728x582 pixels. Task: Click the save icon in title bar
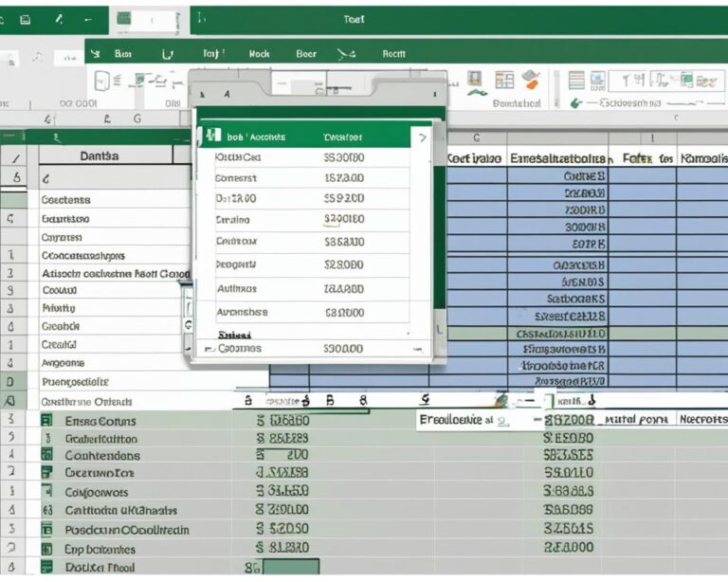tap(25, 18)
